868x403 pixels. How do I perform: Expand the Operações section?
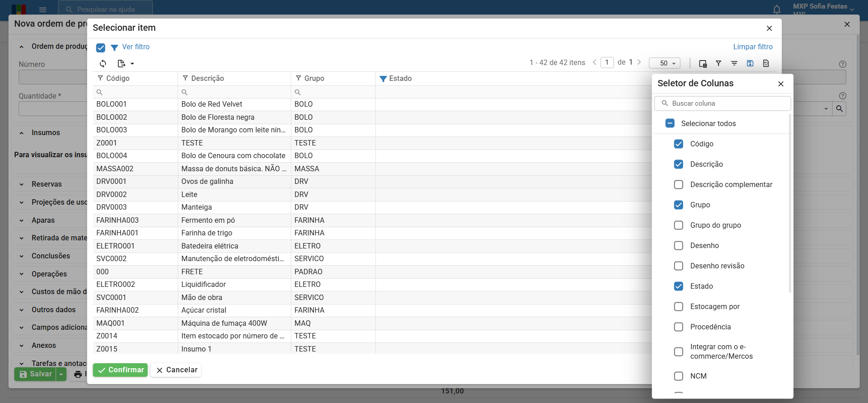pos(21,274)
